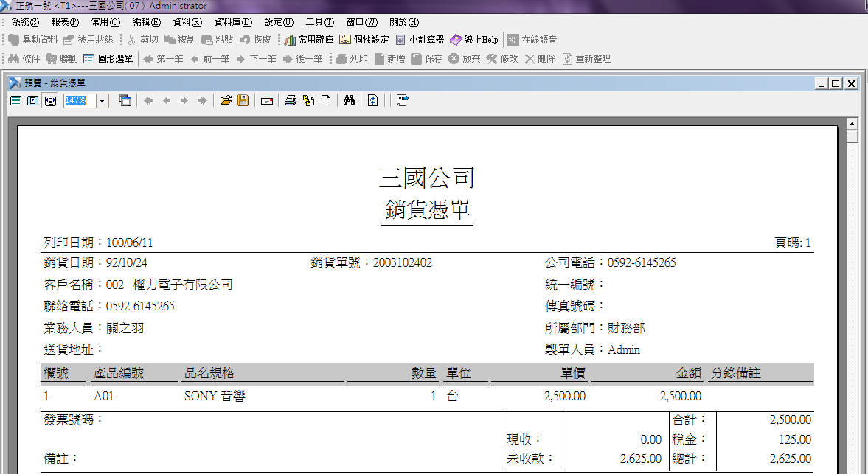
Task: Click the printer icon in preview toolbar
Action: point(290,101)
